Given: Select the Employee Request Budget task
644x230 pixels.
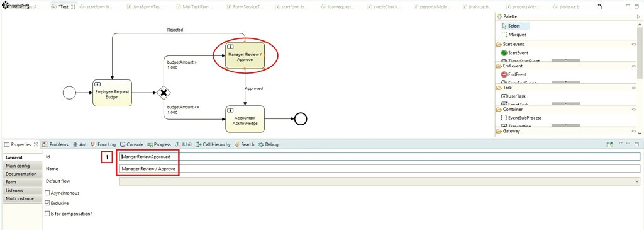Looking at the screenshot, I should (112, 93).
